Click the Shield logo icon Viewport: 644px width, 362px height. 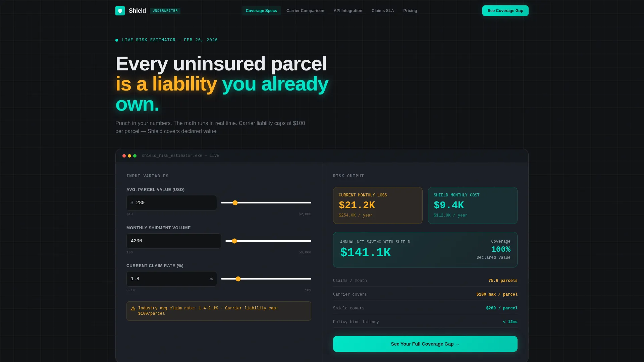(120, 11)
